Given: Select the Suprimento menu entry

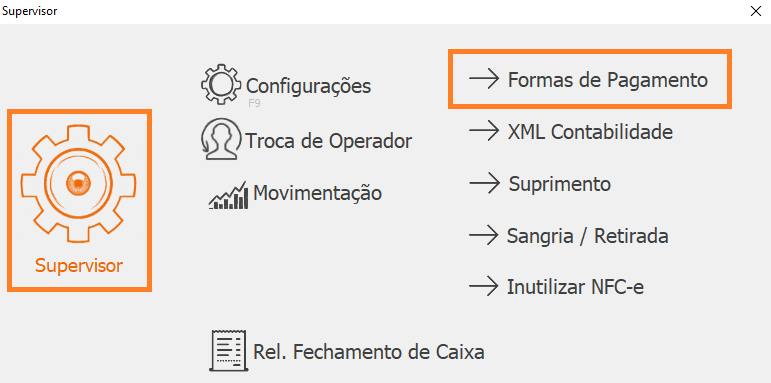Looking at the screenshot, I should pos(560,184).
